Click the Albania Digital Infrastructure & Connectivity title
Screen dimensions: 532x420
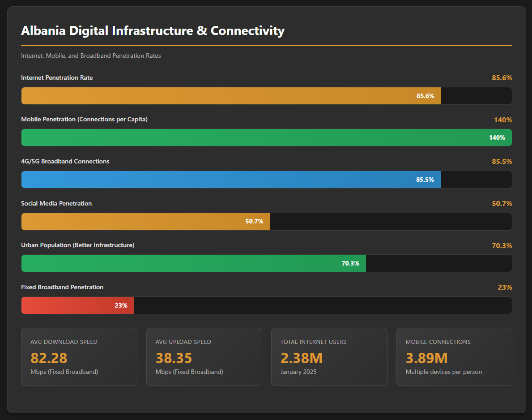(153, 31)
